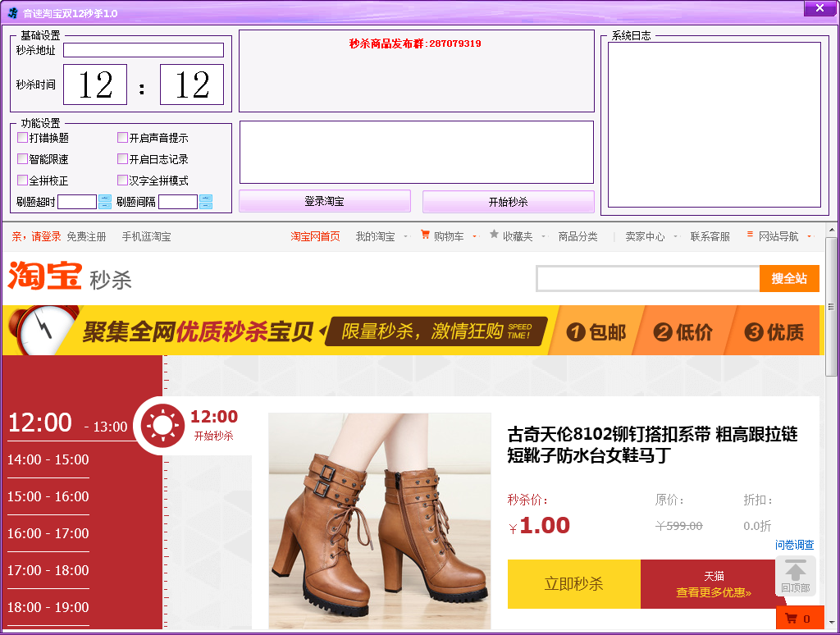
Task: Toggle 打错换题 checkbox
Action: point(22,138)
